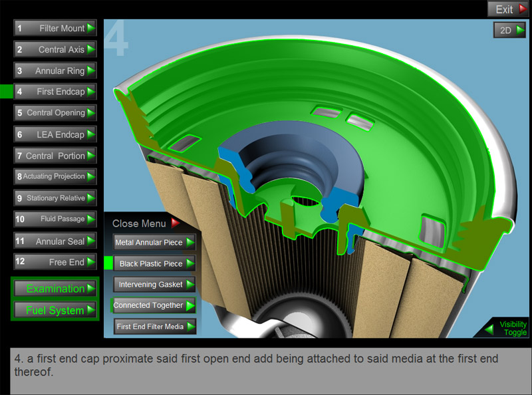
Task: Switch to 2D view
Action: tap(509, 30)
